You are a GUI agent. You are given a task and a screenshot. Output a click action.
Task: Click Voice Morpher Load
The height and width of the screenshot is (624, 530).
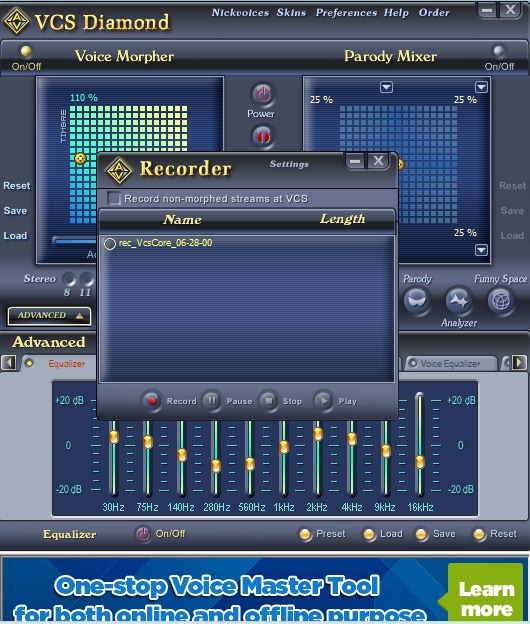[15, 236]
